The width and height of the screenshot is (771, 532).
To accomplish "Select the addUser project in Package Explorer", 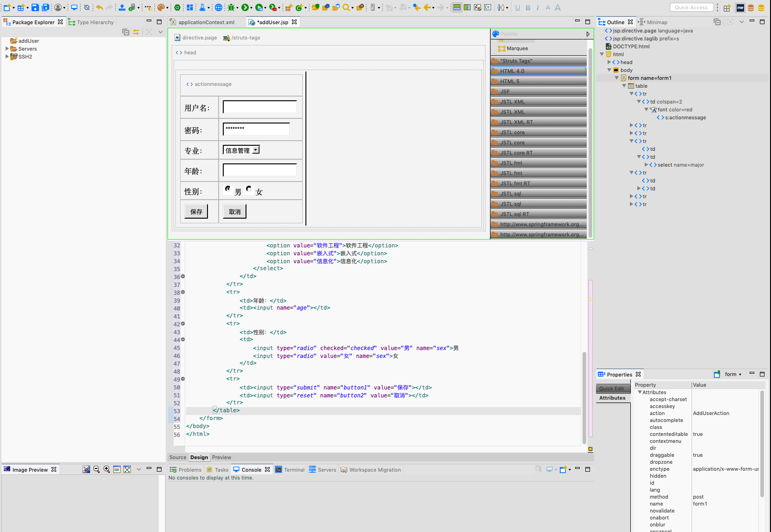I will (25, 41).
